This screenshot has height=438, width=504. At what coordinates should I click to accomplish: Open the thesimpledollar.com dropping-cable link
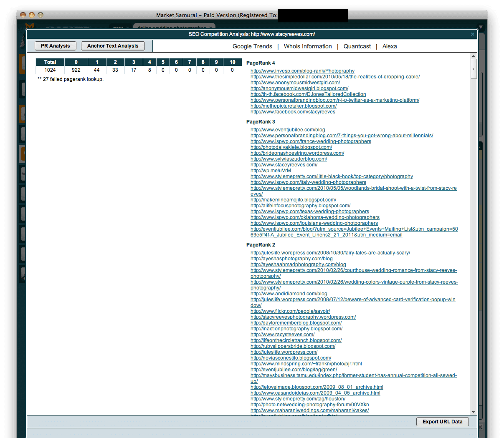[x=335, y=77]
